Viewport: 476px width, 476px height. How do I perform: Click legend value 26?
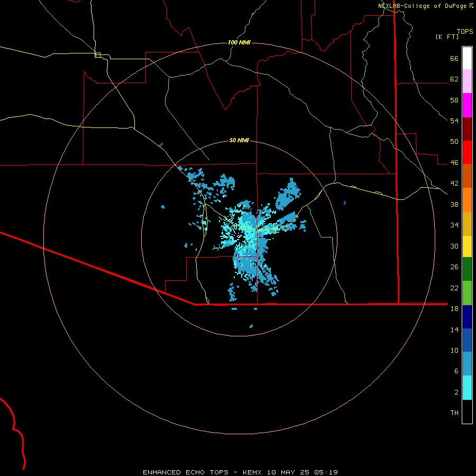pos(454,267)
